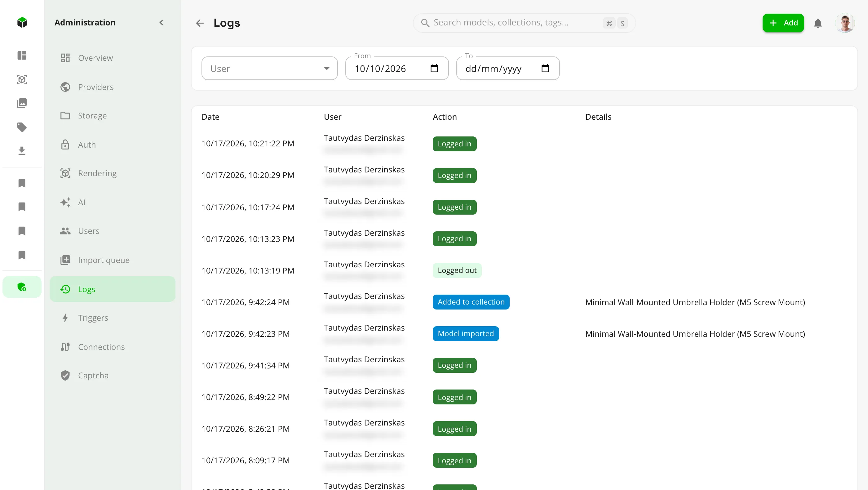
Task: Open Storage in the admin menu
Action: 113,116
